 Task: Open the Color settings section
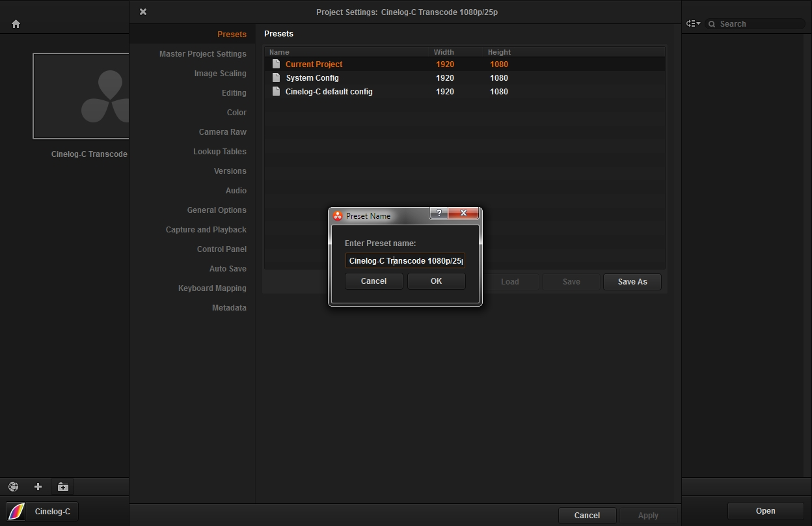coord(236,112)
